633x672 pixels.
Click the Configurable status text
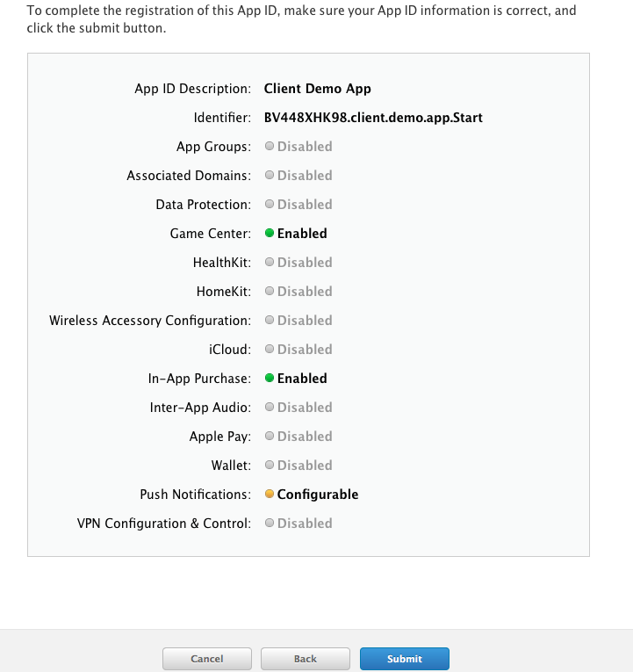click(x=318, y=495)
